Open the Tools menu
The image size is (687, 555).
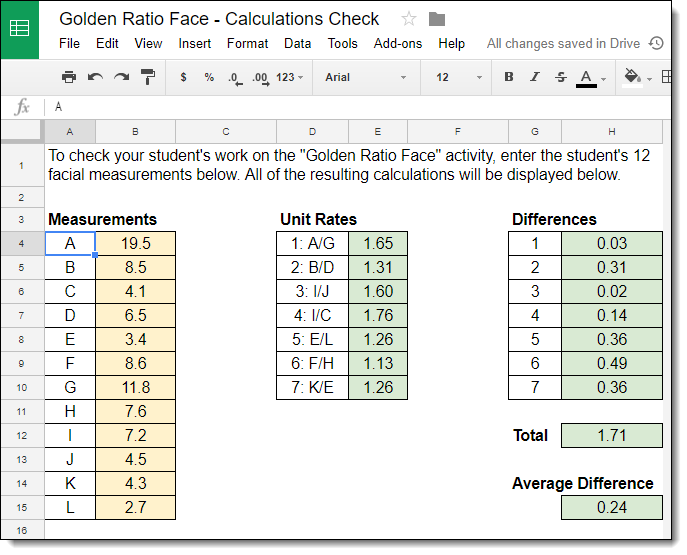coord(343,43)
